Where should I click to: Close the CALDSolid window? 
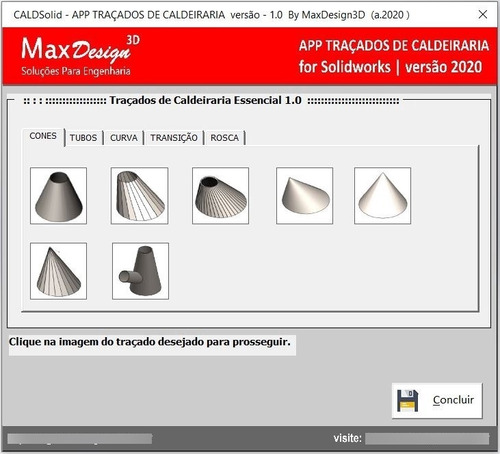tap(483, 14)
